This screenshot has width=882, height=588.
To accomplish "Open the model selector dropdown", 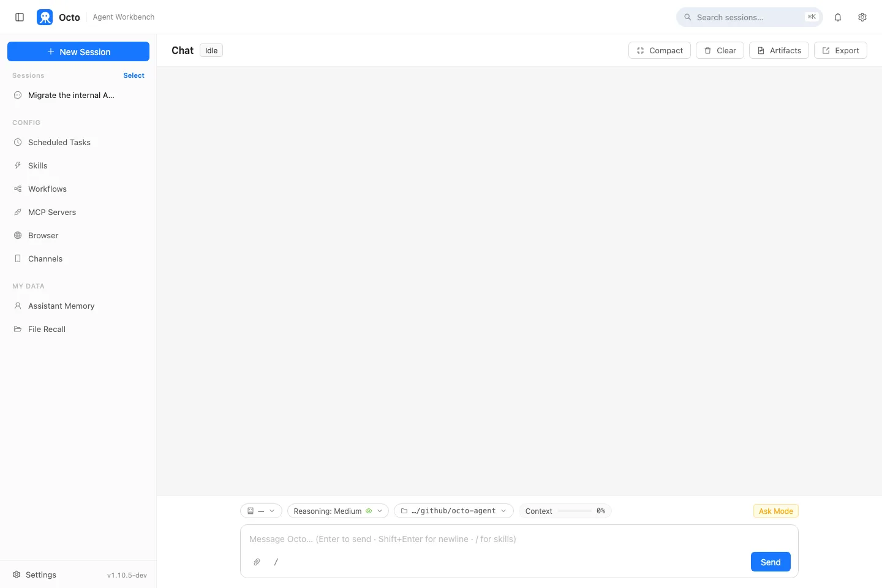I will [x=261, y=511].
